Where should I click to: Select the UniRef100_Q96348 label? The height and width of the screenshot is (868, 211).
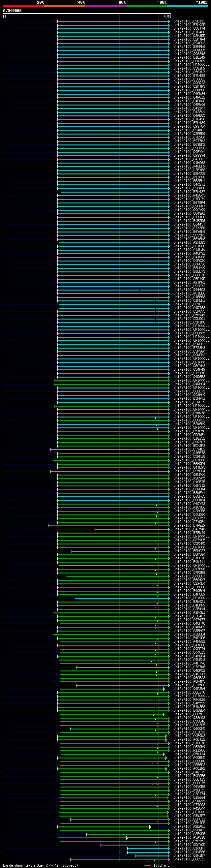point(190,54)
